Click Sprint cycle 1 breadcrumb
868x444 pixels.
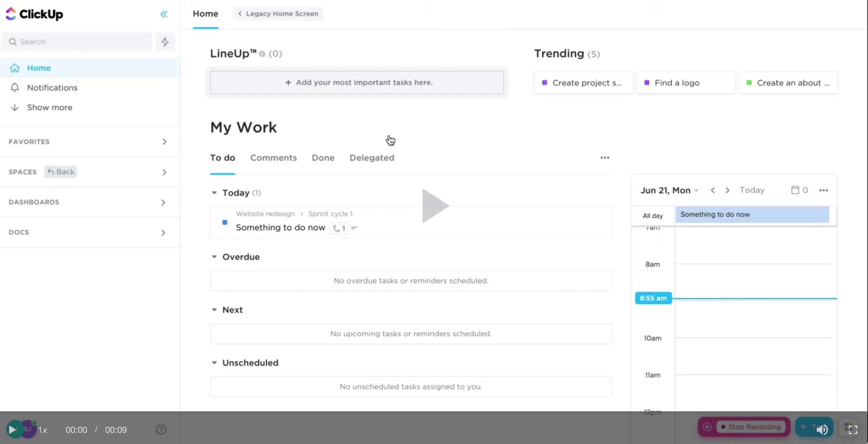330,214
